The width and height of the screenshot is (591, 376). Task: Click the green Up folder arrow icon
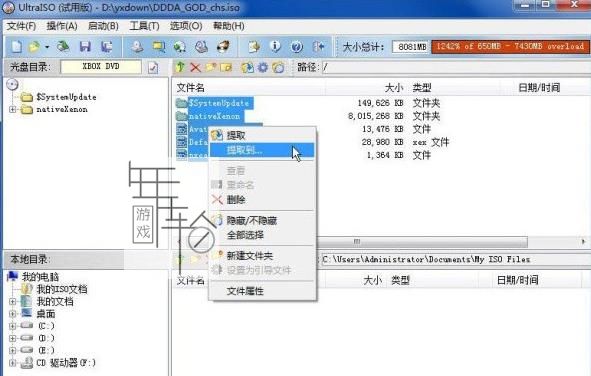[180, 68]
